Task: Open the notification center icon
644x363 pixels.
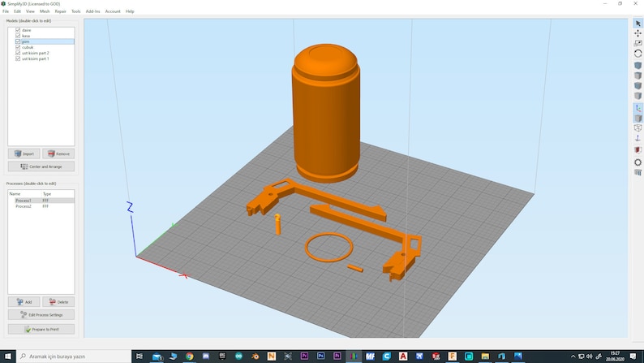Action: 633,357
